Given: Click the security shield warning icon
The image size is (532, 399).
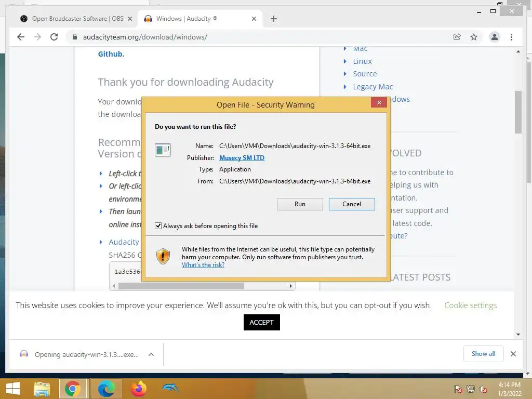Looking at the screenshot, I should [163, 257].
